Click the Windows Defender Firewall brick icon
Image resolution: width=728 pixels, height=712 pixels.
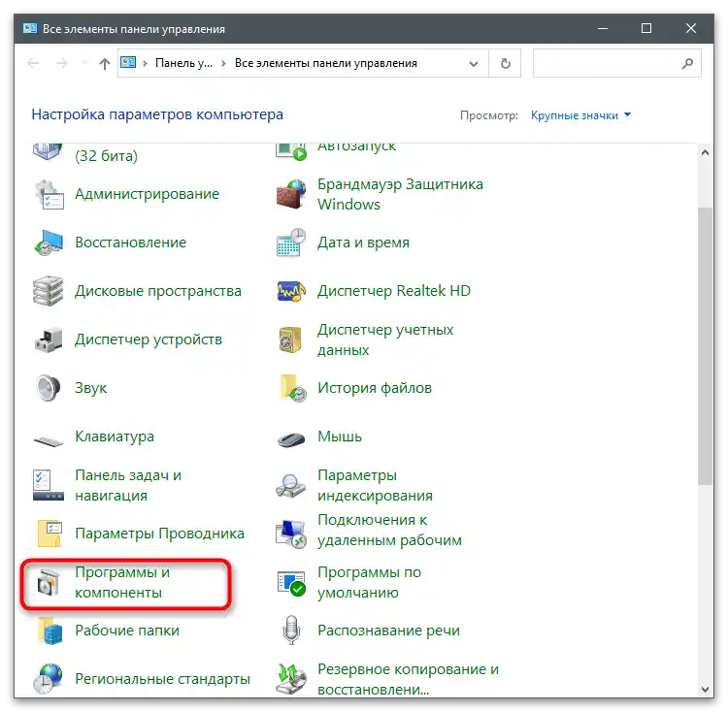[x=291, y=195]
